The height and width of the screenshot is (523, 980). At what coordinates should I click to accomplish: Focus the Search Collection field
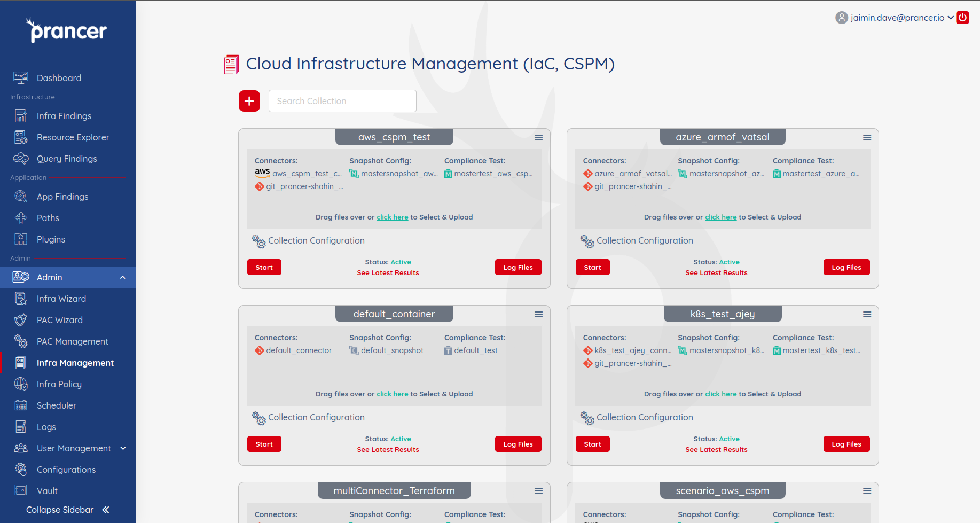[342, 101]
